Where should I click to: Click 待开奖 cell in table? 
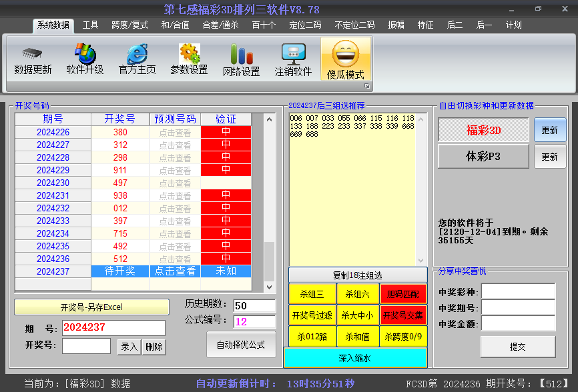point(120,271)
